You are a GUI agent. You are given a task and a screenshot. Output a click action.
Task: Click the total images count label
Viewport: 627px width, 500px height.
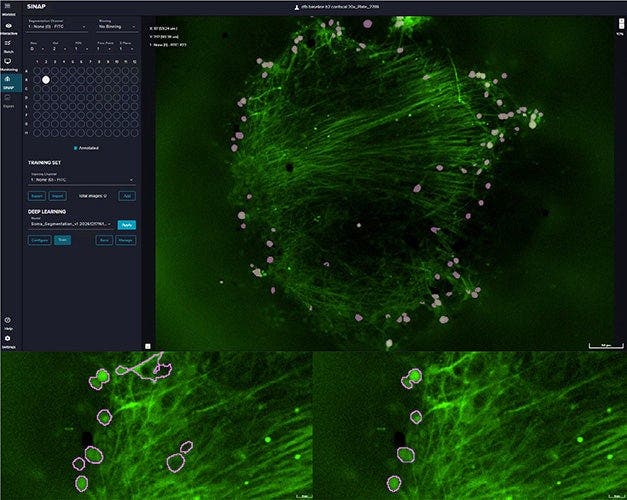(x=93, y=196)
